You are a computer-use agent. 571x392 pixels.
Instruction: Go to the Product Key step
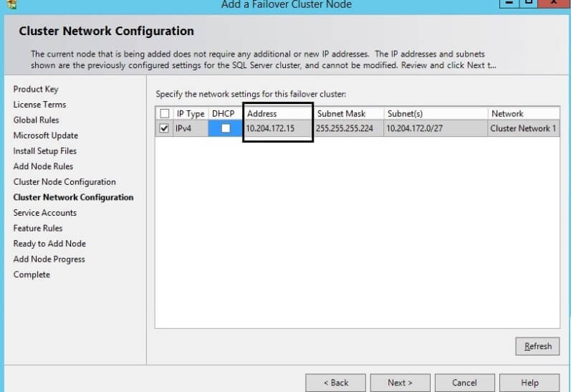click(36, 90)
